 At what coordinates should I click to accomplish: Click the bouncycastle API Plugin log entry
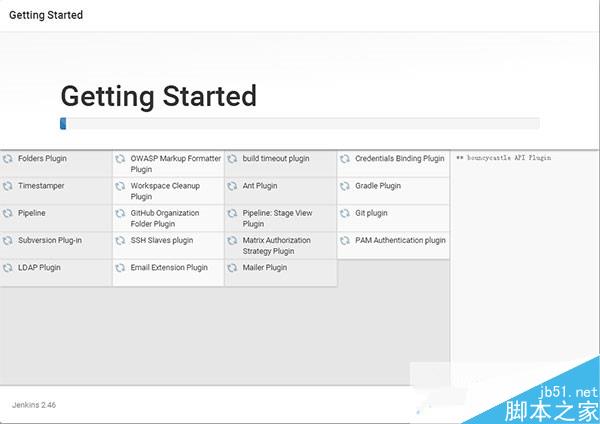click(505, 158)
